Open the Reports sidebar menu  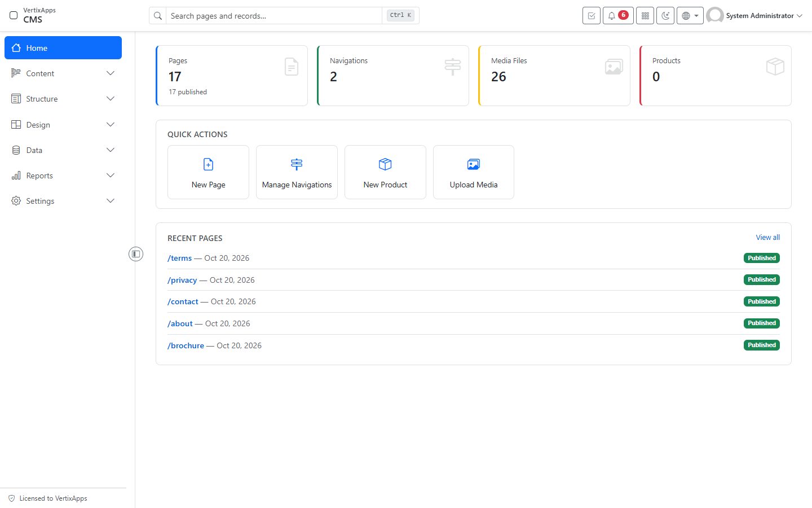click(x=63, y=176)
